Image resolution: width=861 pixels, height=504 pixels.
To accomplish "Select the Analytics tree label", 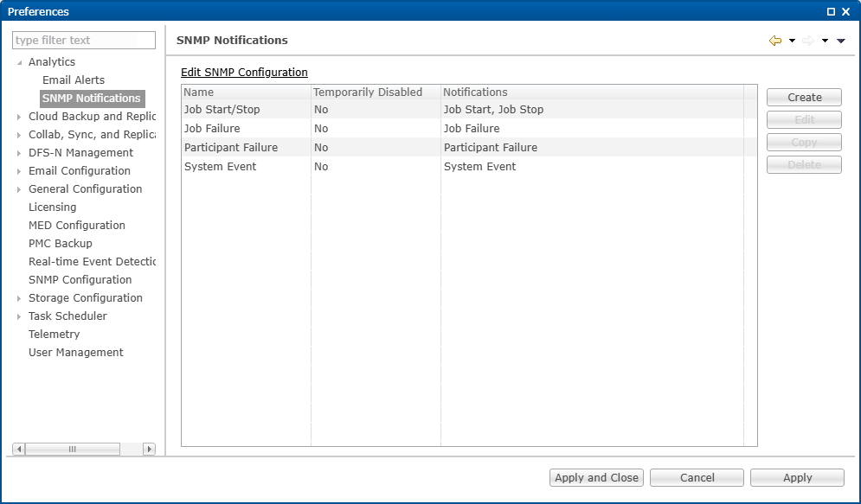I will click(52, 62).
